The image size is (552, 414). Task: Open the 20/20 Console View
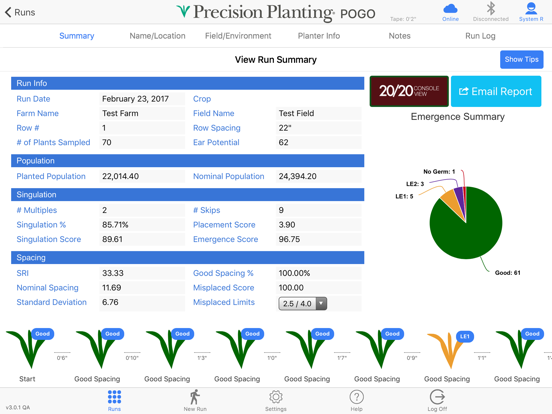409,91
